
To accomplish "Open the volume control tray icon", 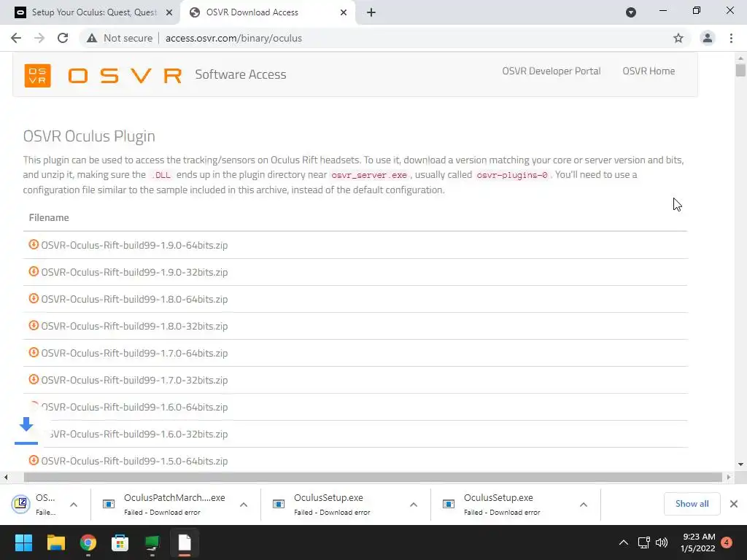I will pyautogui.click(x=662, y=542).
